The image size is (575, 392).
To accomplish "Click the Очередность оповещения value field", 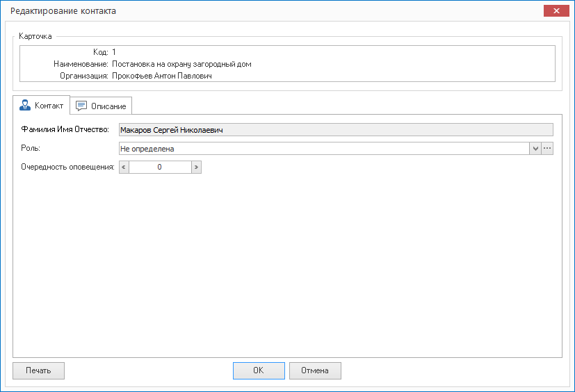I will (x=160, y=168).
